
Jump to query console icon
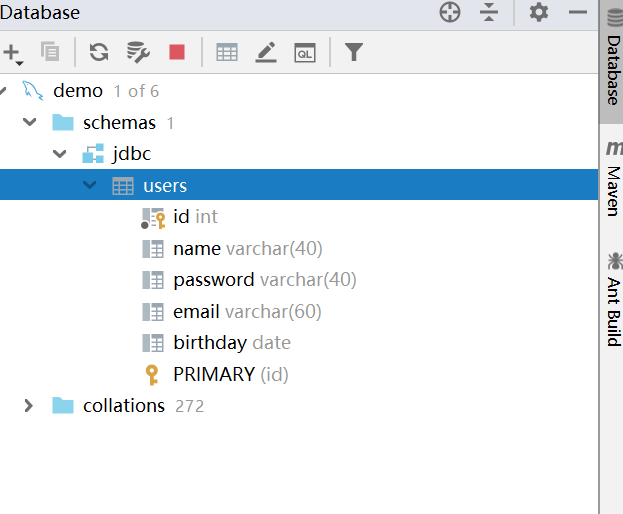(x=304, y=52)
